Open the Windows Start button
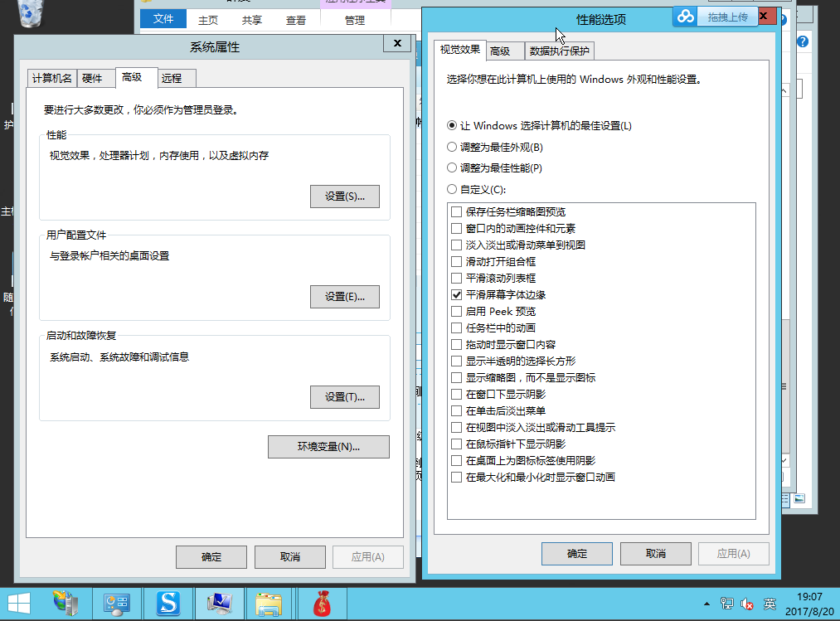Viewport: 840px width, 621px height. (18, 603)
